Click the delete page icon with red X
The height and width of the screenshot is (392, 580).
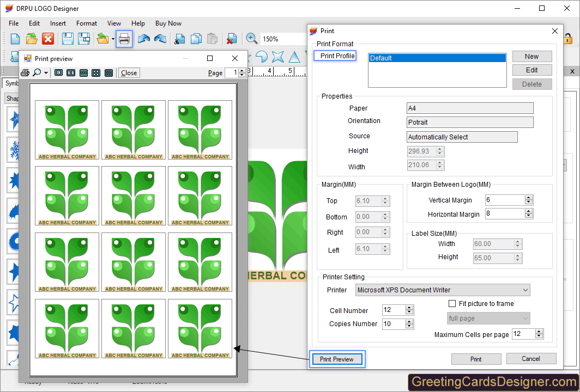(x=232, y=39)
